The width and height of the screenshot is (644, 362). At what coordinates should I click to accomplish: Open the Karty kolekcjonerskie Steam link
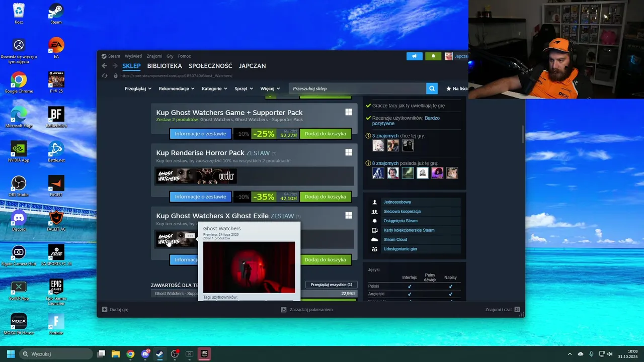coord(409,230)
